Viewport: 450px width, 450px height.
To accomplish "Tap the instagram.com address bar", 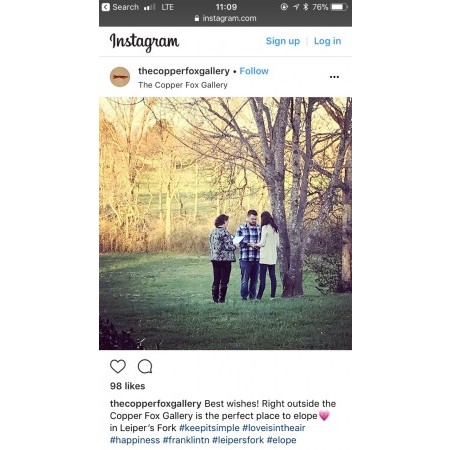I will pos(226,18).
